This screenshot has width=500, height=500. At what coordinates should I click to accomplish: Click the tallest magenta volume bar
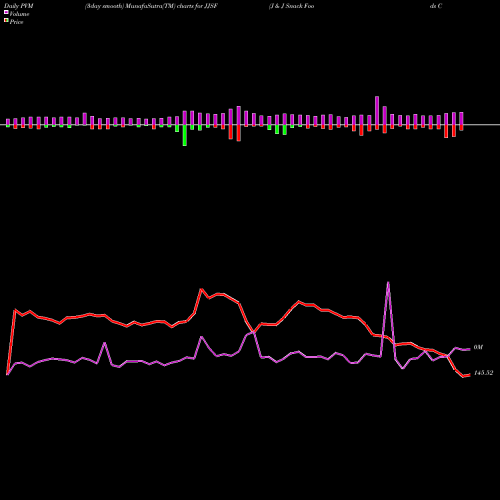[377, 111]
